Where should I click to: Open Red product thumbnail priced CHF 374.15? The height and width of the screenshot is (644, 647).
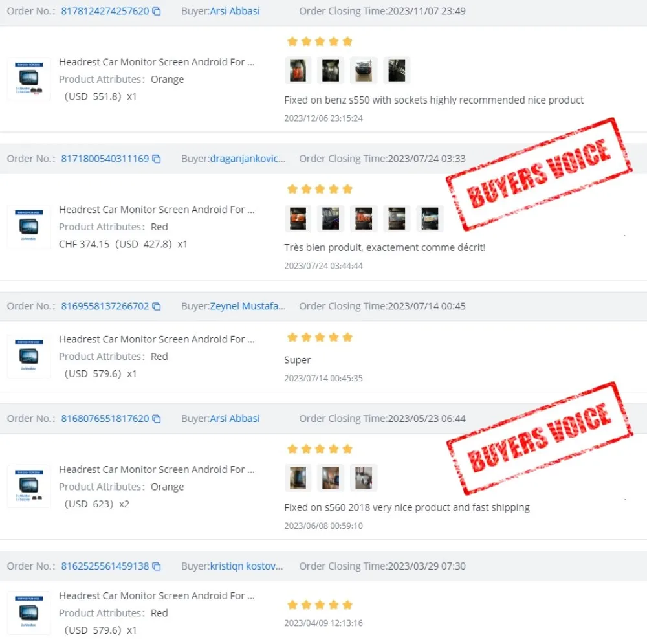tap(29, 227)
